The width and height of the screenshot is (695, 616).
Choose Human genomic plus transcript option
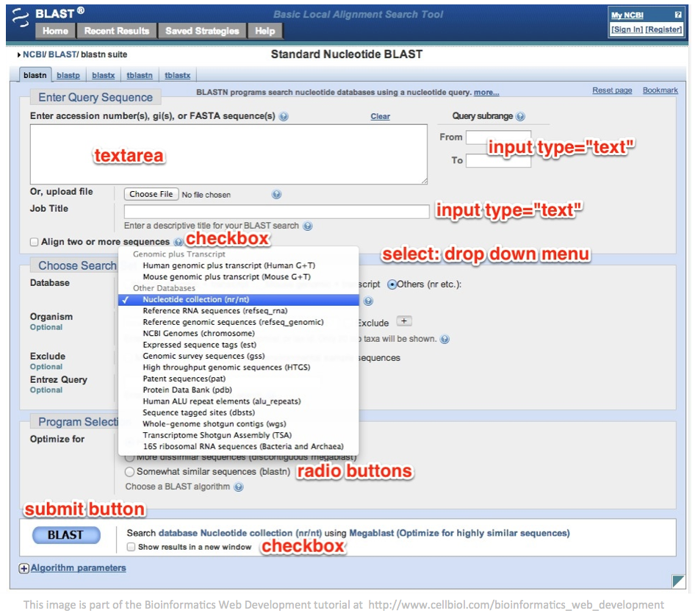click(x=239, y=265)
